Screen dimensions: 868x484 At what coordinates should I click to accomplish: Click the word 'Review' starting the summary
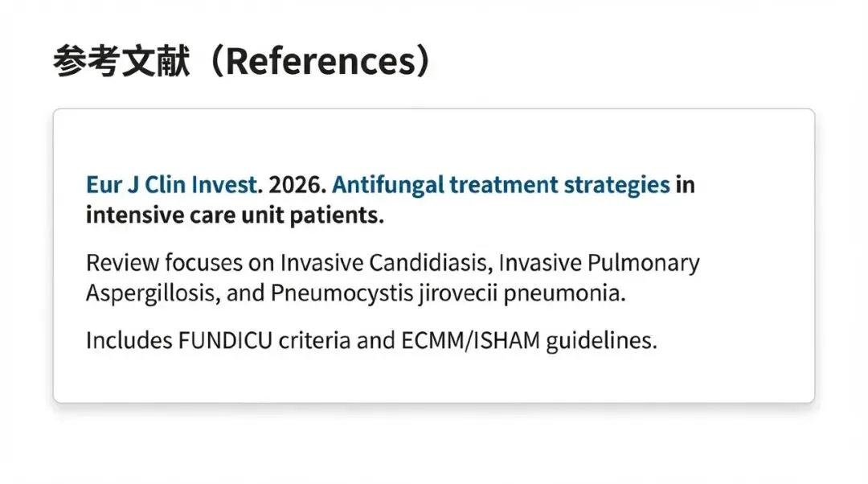pyautogui.click(x=122, y=262)
